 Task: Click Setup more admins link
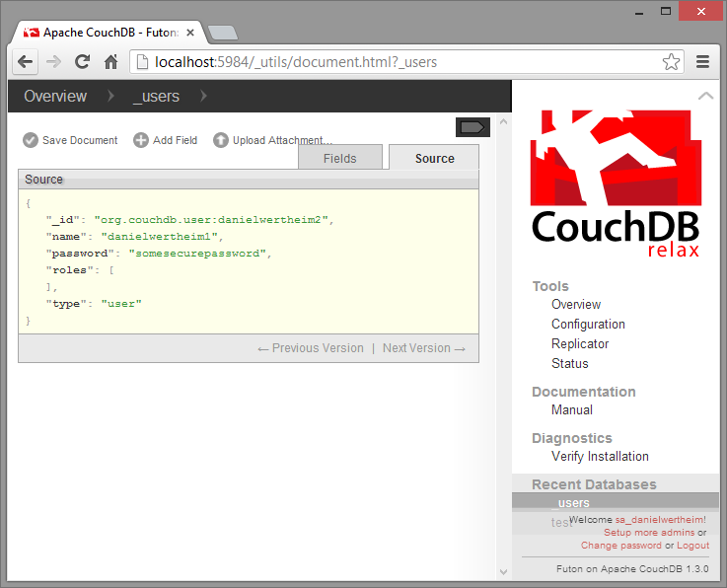point(649,533)
